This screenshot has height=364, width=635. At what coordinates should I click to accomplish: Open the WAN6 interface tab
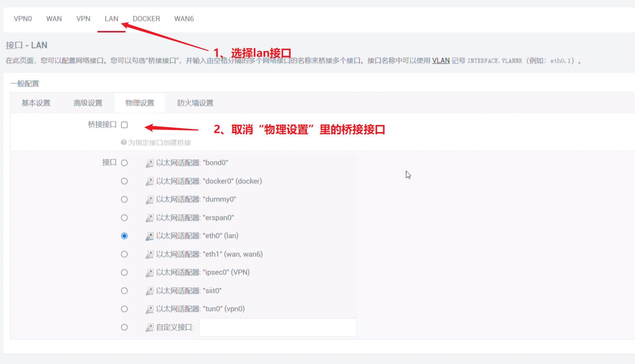[184, 19]
